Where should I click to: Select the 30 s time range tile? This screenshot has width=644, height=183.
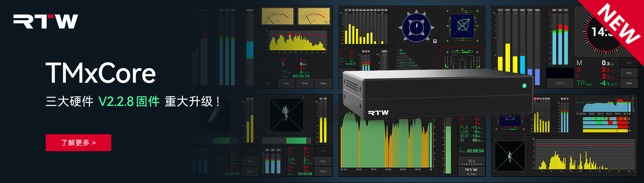471,161
